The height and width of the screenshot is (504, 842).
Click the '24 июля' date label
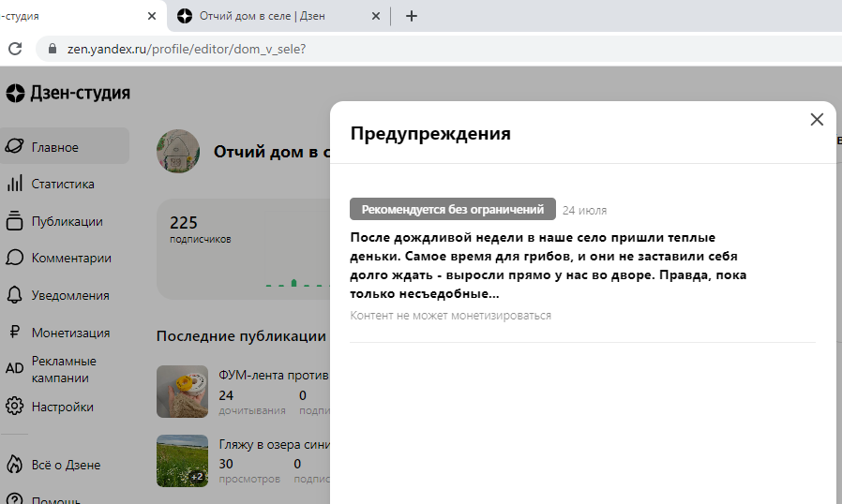click(584, 211)
